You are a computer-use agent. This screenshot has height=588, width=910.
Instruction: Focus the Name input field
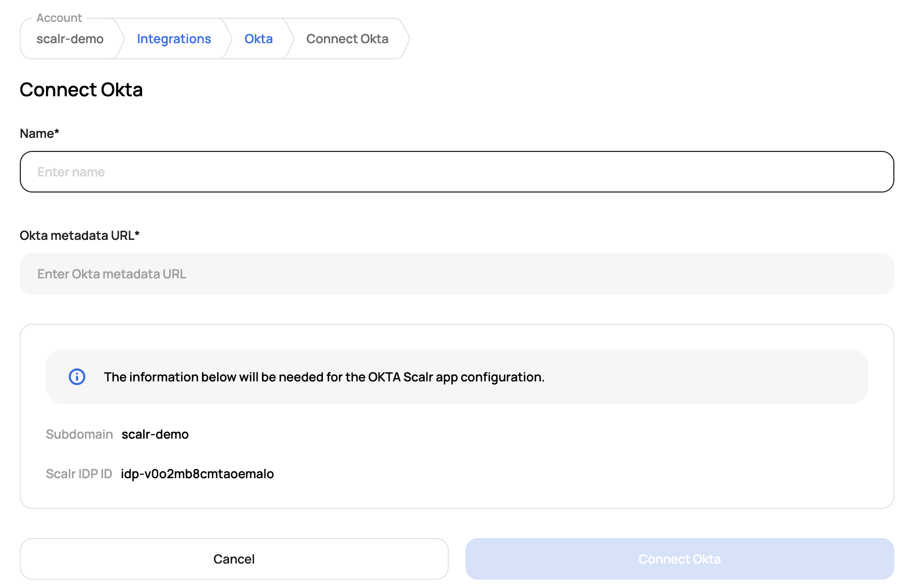tap(457, 172)
